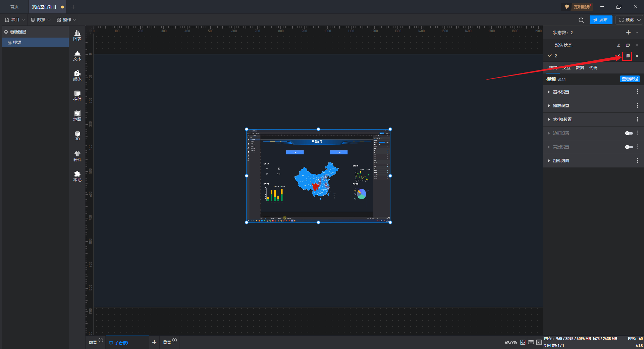The height and width of the screenshot is (349, 644).
Task: Add a new state with plus icon
Action: [628, 33]
